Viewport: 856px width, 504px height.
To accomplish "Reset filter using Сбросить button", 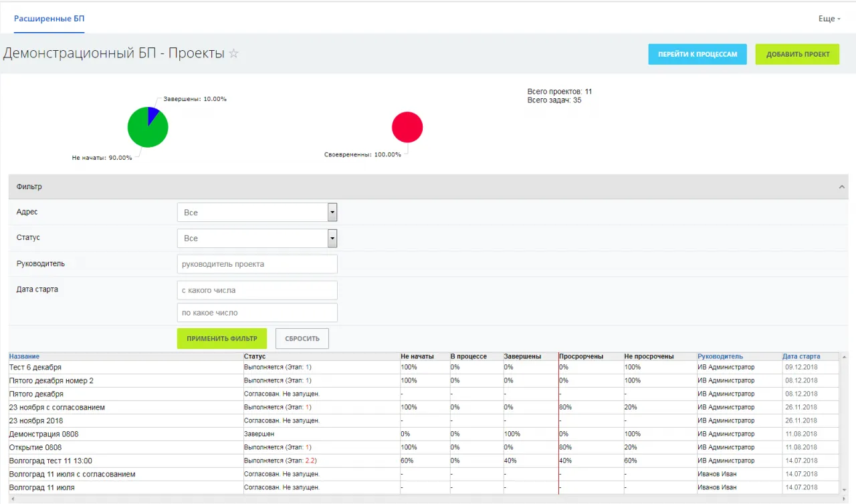I will click(x=302, y=338).
